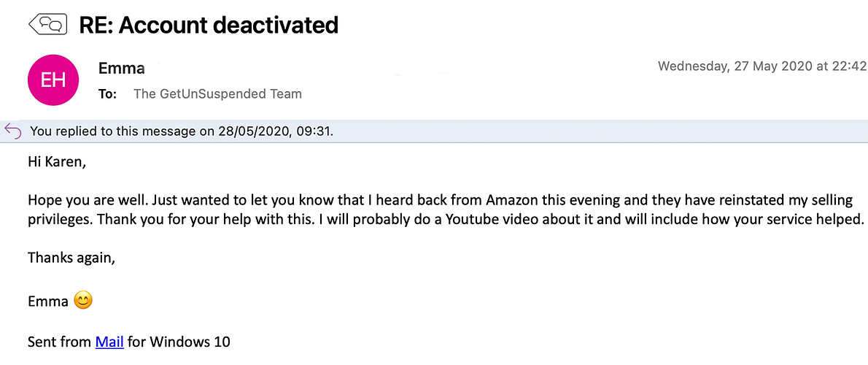Click the smiling emoji after Emma
Screen dimensions: 868x365
[84, 301]
